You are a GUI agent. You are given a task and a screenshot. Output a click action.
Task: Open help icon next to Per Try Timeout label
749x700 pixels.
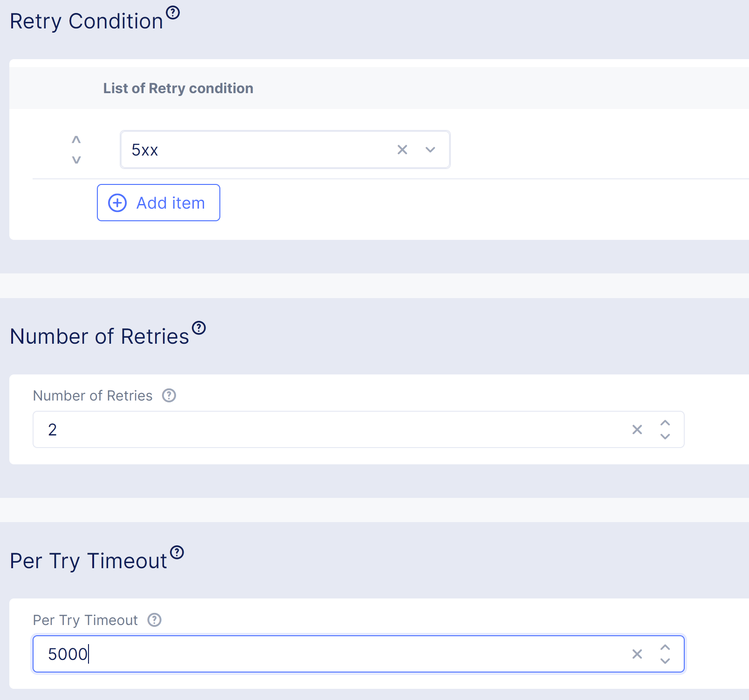click(x=155, y=620)
